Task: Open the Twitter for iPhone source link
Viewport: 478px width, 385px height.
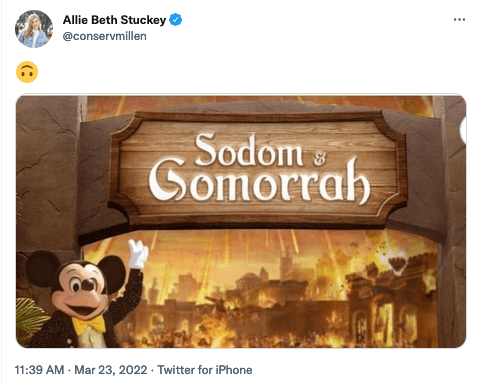Action: pyautogui.click(x=205, y=370)
